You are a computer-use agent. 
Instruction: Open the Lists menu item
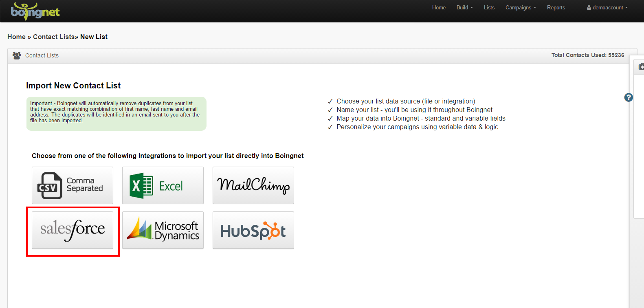click(489, 8)
